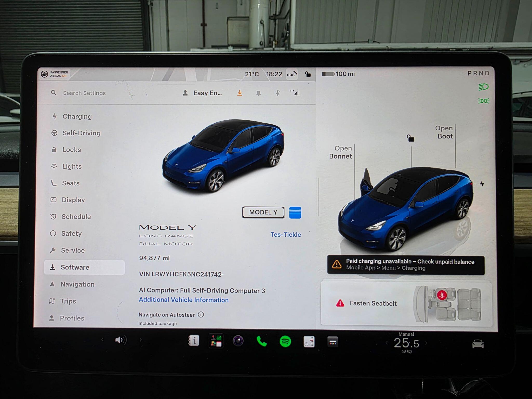Tap the notification bell icon
This screenshot has width=532, height=399.
[x=258, y=93]
